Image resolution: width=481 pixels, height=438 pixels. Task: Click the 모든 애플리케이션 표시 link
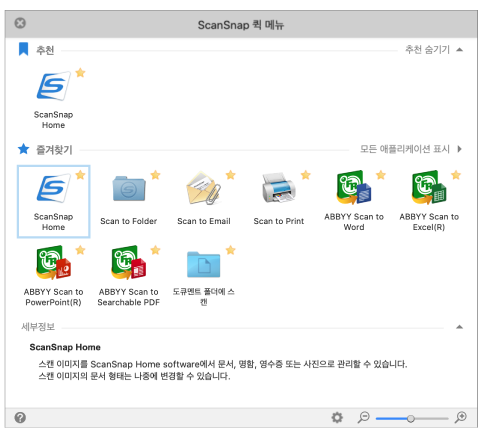tap(405, 149)
